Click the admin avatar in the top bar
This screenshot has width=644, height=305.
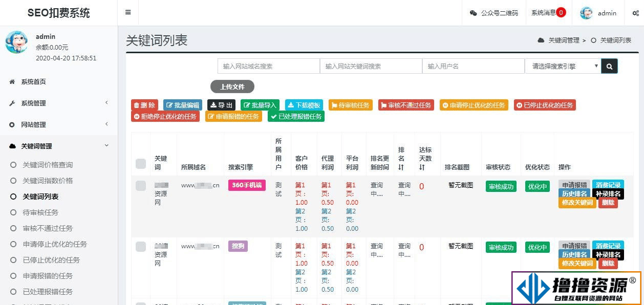tap(586, 13)
